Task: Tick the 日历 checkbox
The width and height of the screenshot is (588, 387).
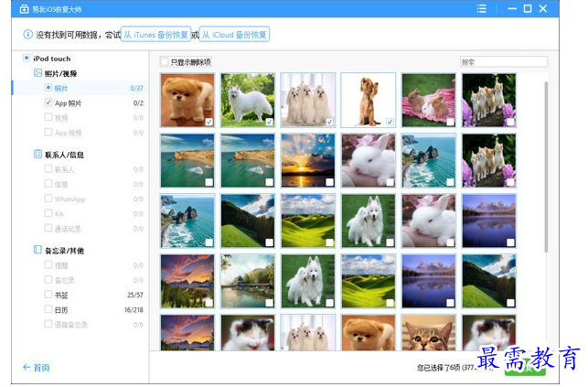Action: (48, 309)
